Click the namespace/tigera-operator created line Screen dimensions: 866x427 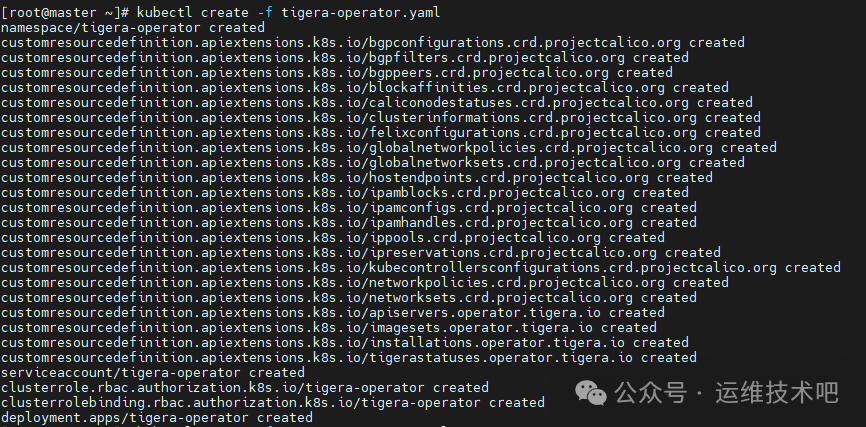point(132,27)
